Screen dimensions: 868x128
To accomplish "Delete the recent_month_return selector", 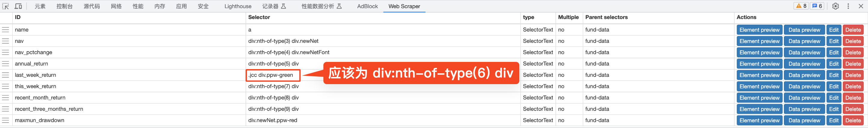I will point(853,98).
